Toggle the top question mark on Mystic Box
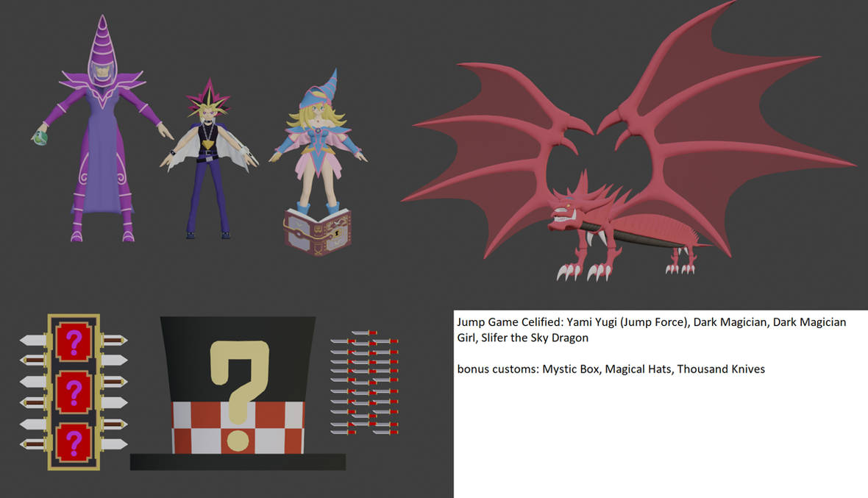 click(x=74, y=341)
